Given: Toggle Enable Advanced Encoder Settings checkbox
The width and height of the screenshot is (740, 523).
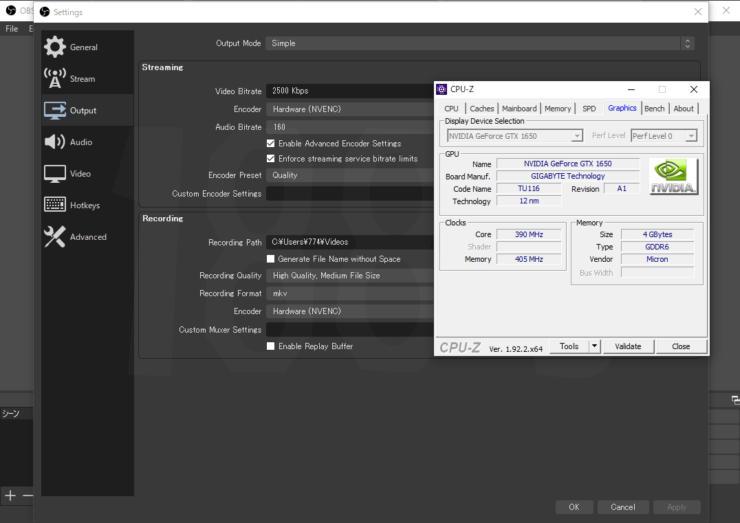Looking at the screenshot, I should (270, 143).
